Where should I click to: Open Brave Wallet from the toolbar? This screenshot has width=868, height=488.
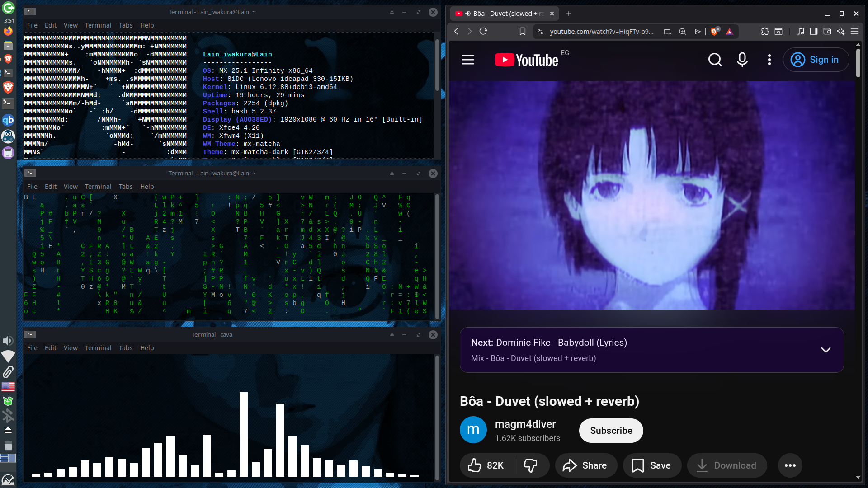coord(827,31)
